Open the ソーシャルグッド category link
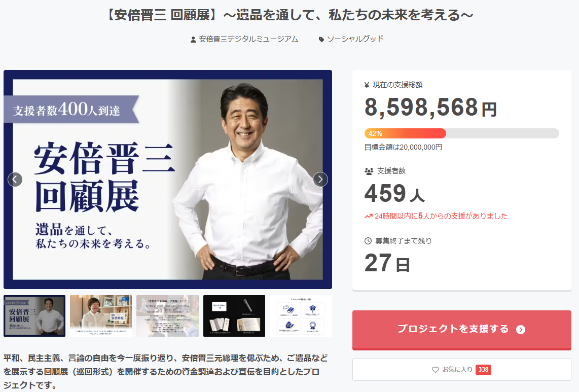579x392 pixels. tap(355, 39)
